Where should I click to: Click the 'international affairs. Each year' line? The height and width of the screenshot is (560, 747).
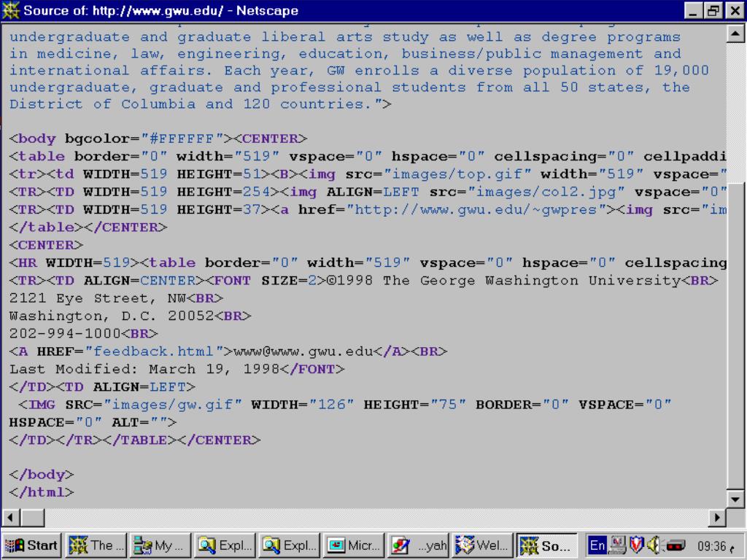coord(359,71)
